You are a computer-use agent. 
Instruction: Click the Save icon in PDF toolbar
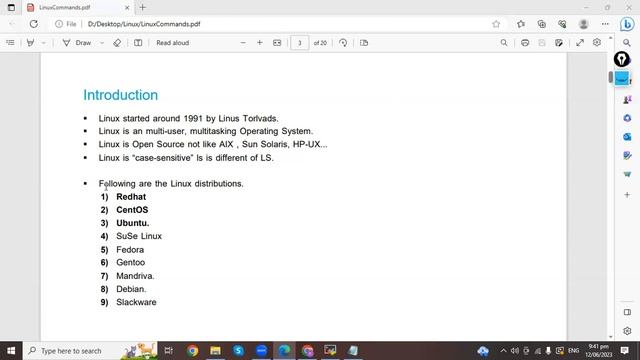[x=542, y=42]
